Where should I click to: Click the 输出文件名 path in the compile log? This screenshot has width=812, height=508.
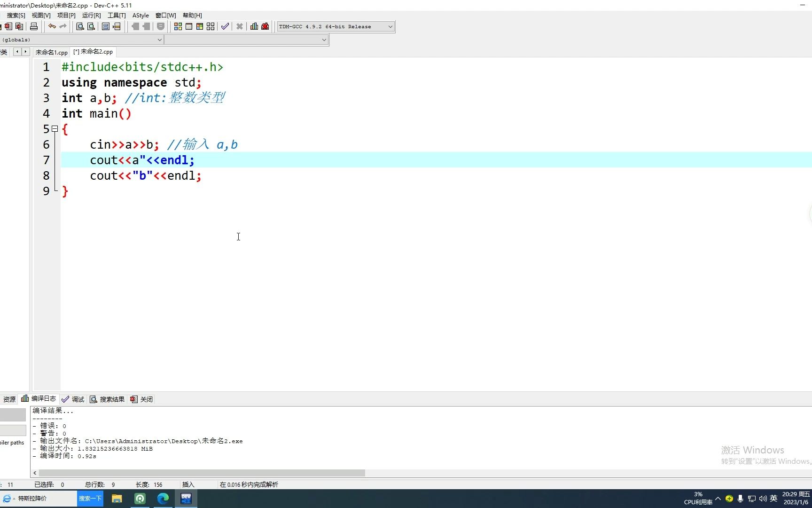click(164, 441)
